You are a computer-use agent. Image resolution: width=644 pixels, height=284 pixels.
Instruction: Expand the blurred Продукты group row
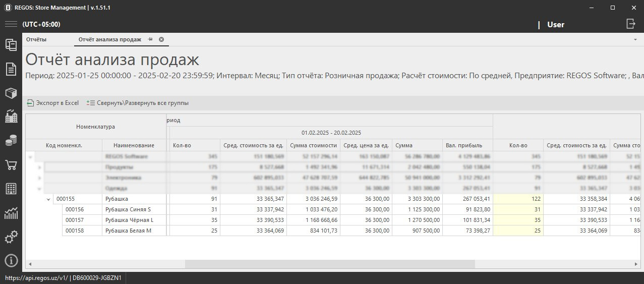(x=40, y=167)
